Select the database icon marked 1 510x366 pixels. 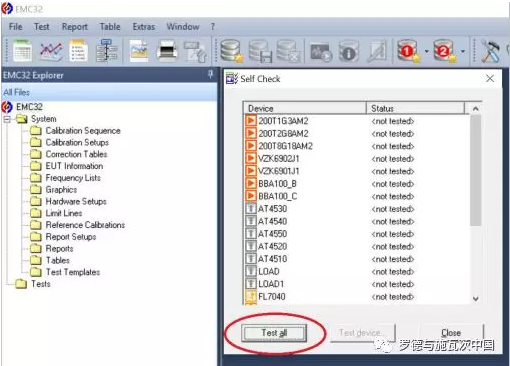pyautogui.click(x=408, y=51)
